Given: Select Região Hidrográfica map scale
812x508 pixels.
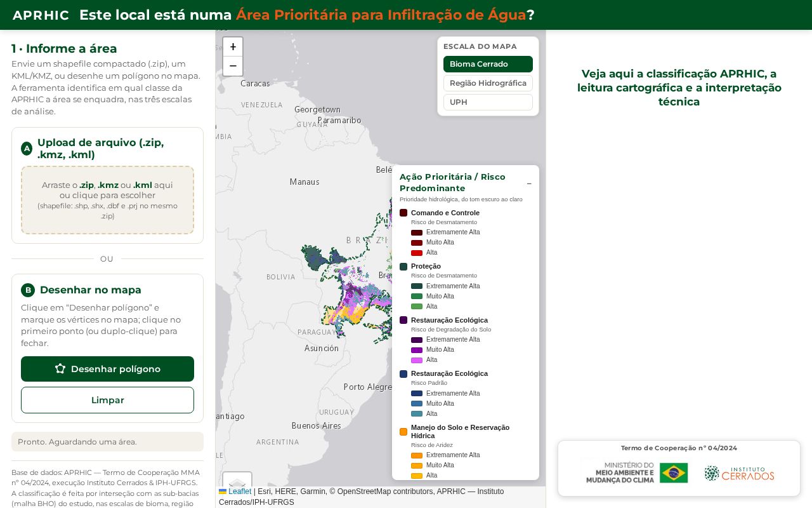Looking at the screenshot, I should pyautogui.click(x=488, y=83).
